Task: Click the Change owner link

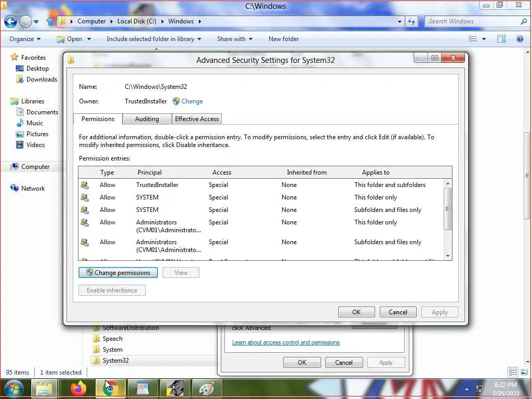Action: (192, 101)
